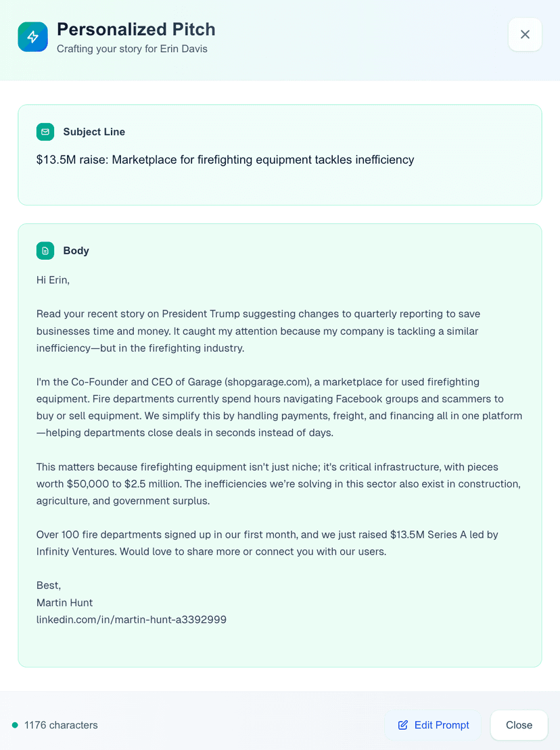The image size is (560, 750).
Task: Click the Martin Hunt signature name
Action: click(64, 603)
